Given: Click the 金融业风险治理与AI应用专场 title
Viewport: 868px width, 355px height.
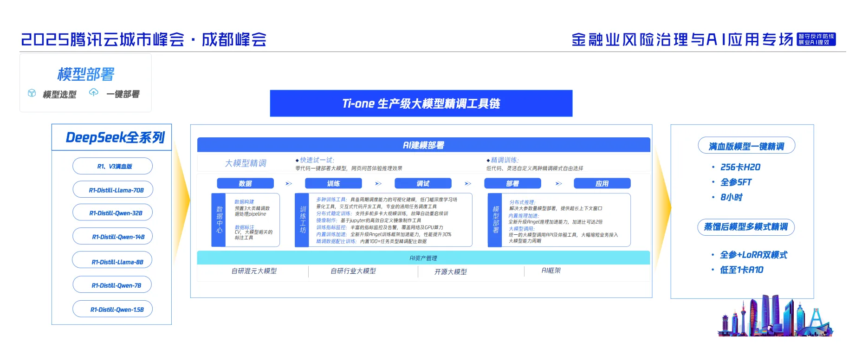Looking at the screenshot, I should (x=682, y=39).
